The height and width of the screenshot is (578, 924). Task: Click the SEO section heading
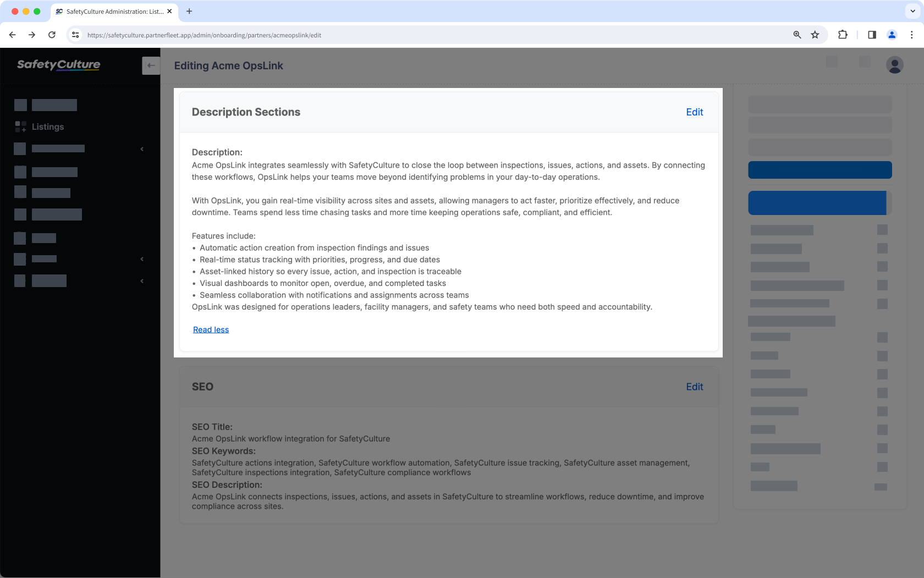202,387
